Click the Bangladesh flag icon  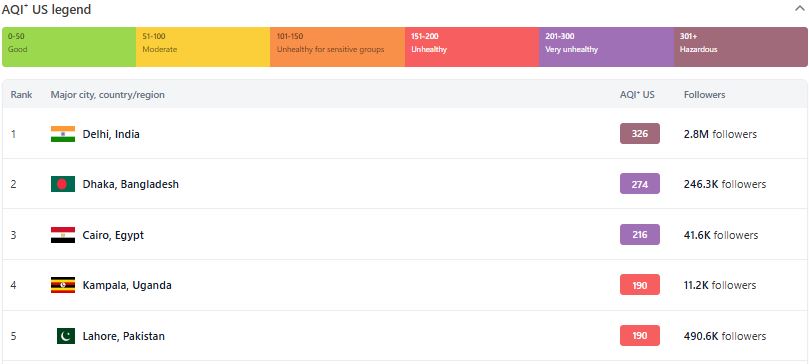pyautogui.click(x=63, y=184)
